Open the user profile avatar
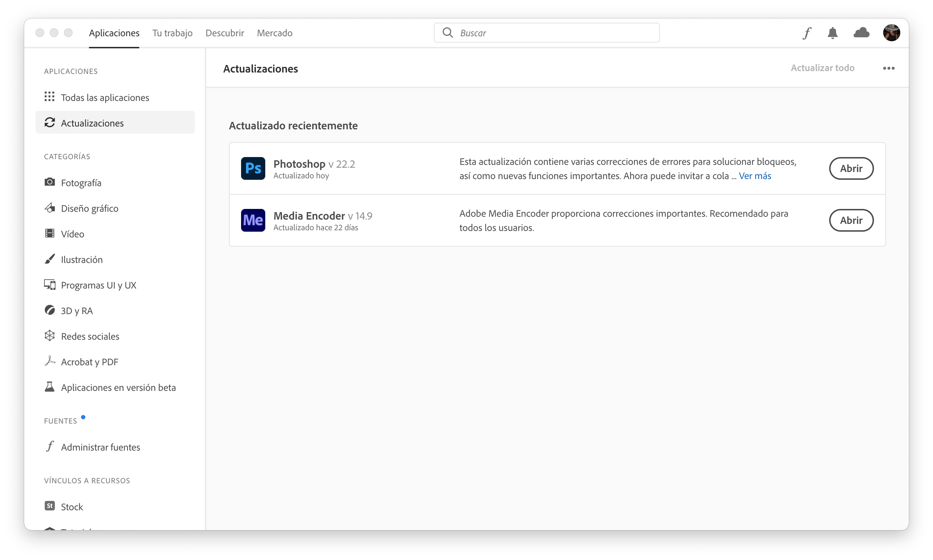The image size is (933, 560). (x=891, y=33)
